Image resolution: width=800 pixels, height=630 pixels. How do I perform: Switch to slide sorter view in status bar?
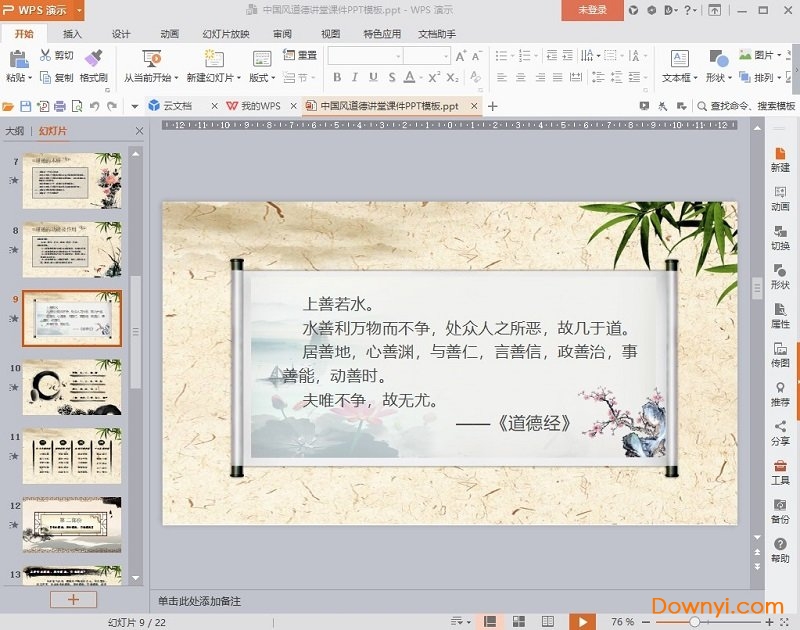tap(518, 621)
